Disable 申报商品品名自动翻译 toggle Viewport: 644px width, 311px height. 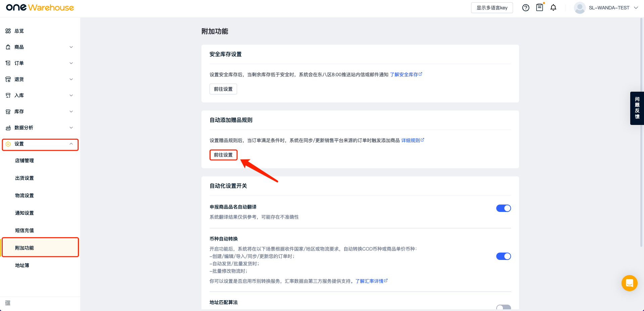pos(503,208)
